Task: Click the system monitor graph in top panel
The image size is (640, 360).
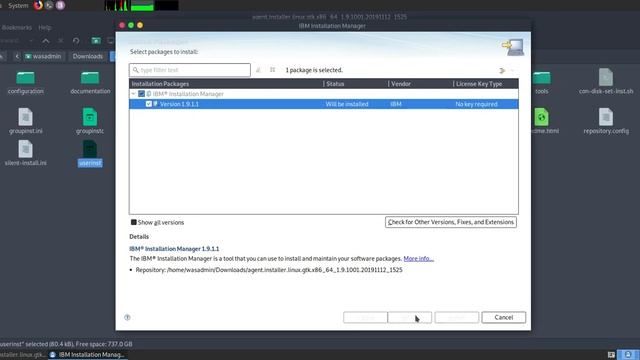Action: pyautogui.click(x=142, y=5)
